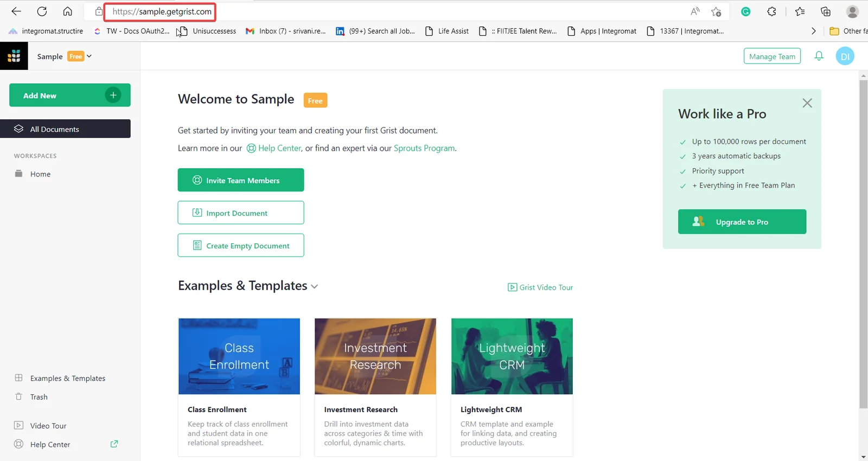The image size is (868, 461).
Task: Click the browser address bar URL
Action: (162, 11)
